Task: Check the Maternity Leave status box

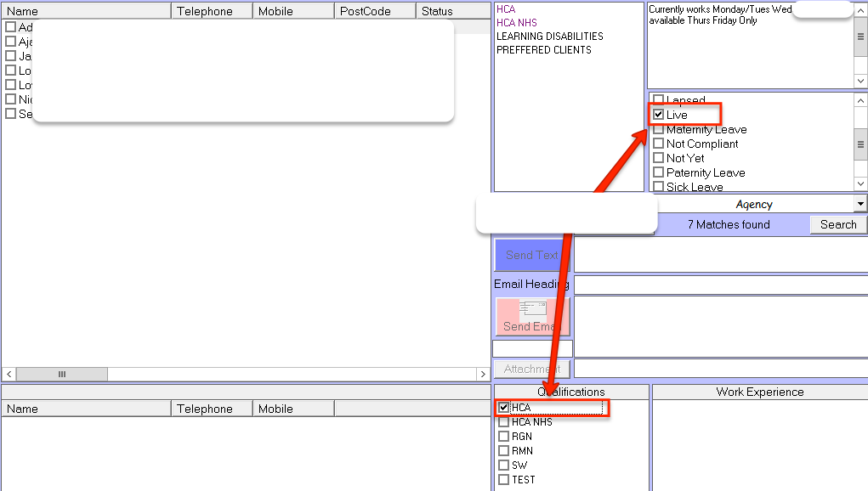Action: coord(658,129)
